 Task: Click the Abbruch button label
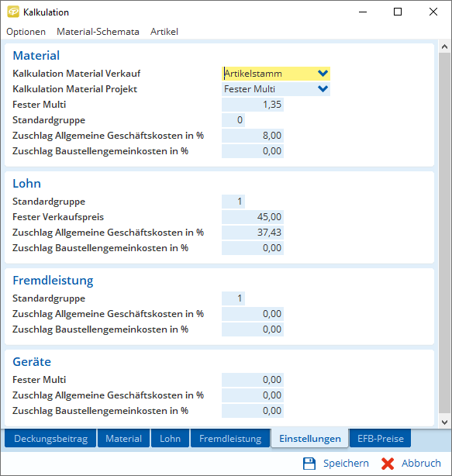421,464
